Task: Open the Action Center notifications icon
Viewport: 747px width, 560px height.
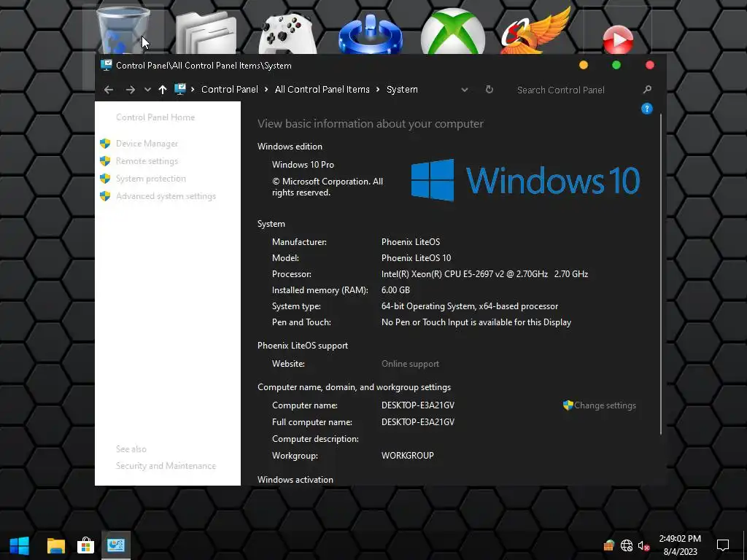Action: click(723, 545)
